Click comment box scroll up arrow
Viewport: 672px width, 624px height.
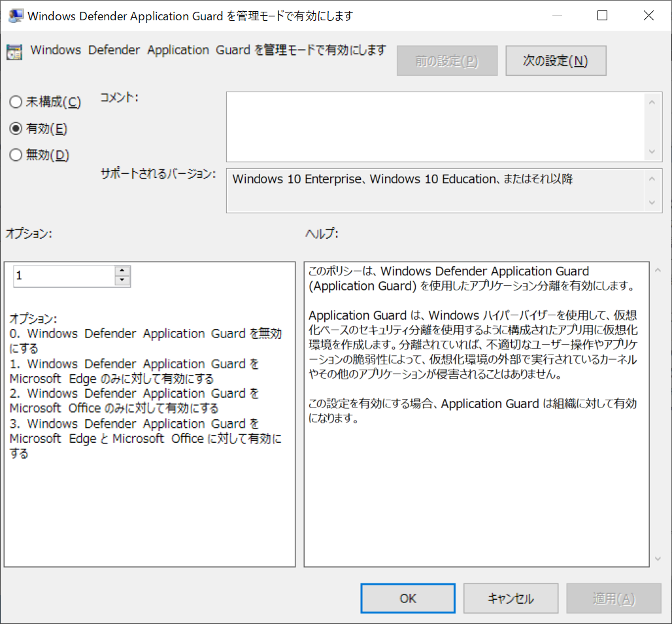[x=652, y=102]
